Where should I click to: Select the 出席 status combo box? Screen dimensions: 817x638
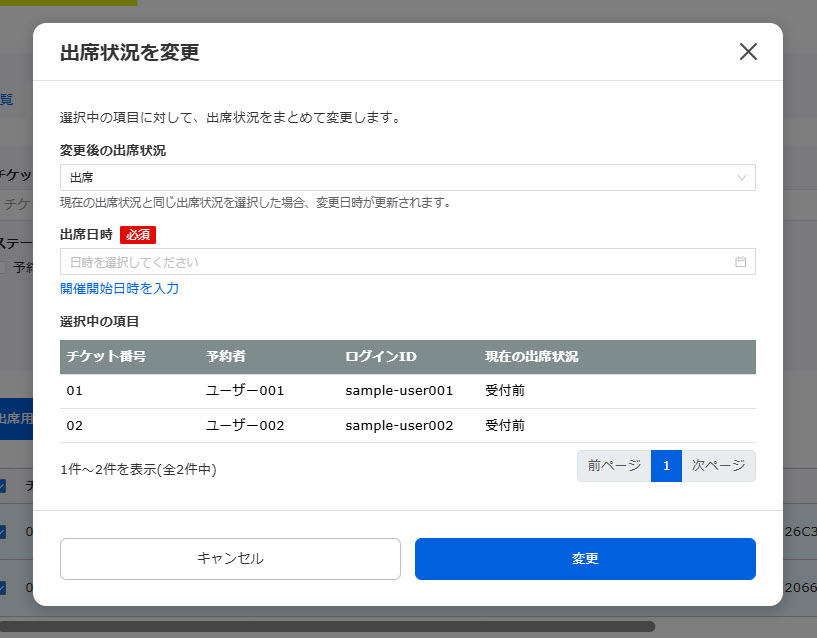(x=400, y=177)
